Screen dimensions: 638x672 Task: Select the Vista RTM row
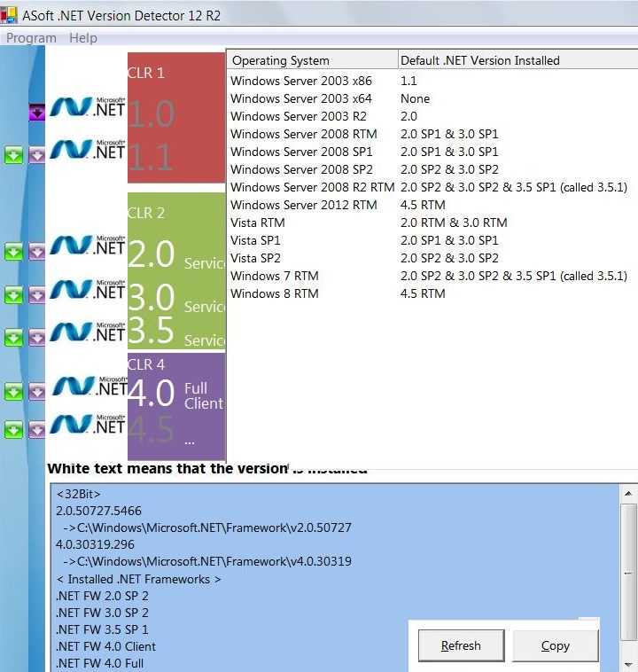click(x=432, y=223)
